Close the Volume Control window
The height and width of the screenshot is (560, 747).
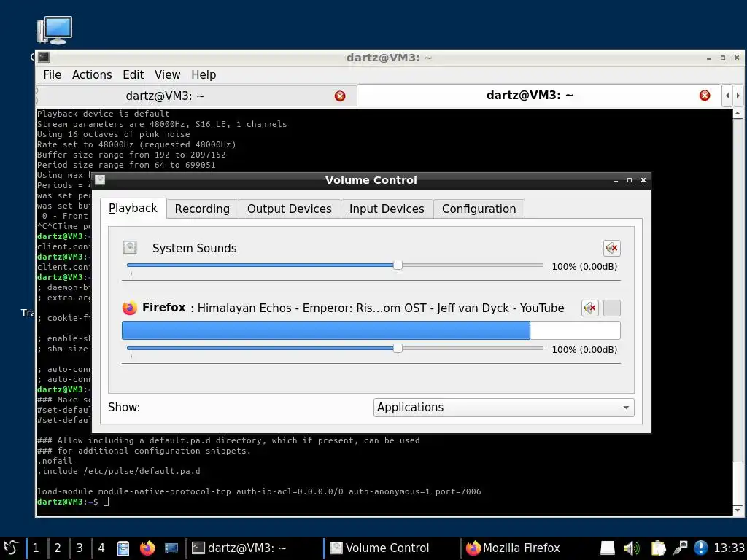coord(643,180)
